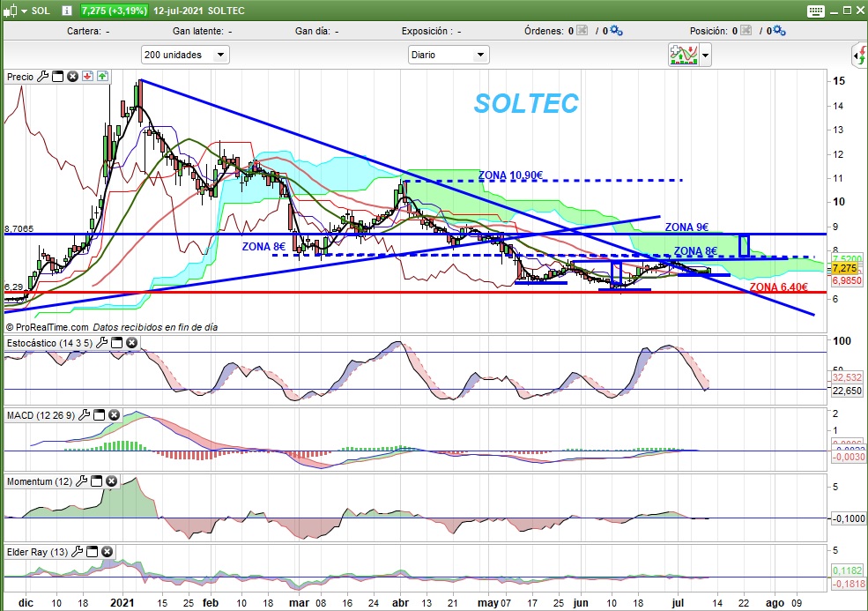This screenshot has height=611, width=868.
Task: Click the SOL ticker symbol in title bar
Action: pyautogui.click(x=41, y=11)
